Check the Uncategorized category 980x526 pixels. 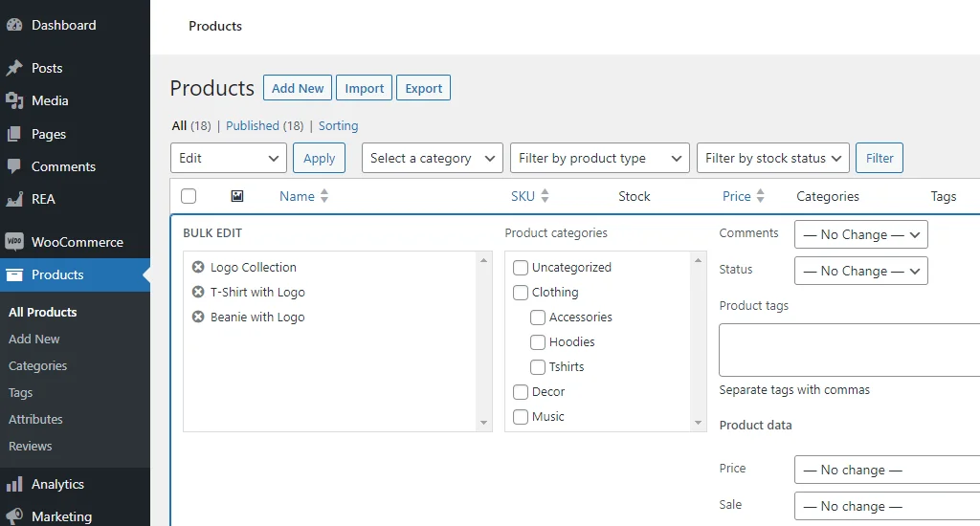520,268
